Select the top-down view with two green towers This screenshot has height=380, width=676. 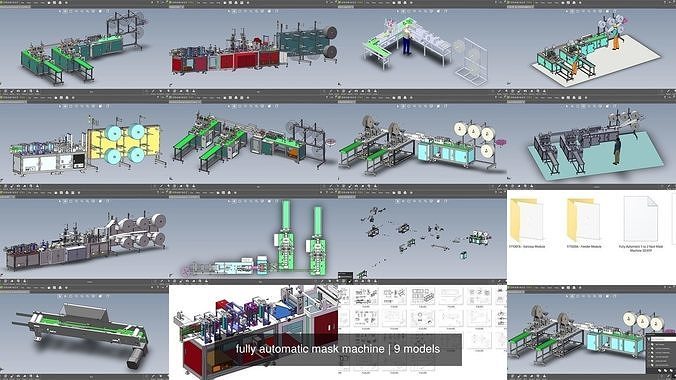click(x=254, y=239)
